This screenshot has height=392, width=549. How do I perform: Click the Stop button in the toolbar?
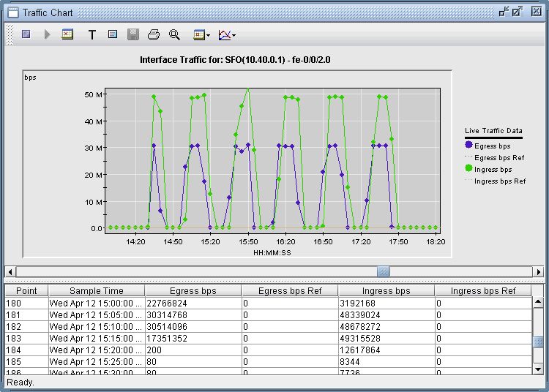coord(26,34)
